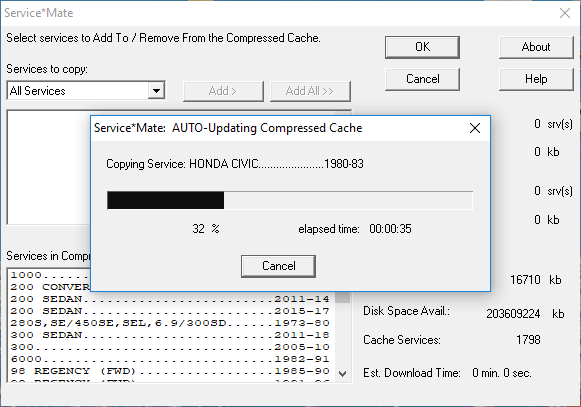Click the OK button in Service*Mate window
This screenshot has width=581, height=407.
pos(422,47)
